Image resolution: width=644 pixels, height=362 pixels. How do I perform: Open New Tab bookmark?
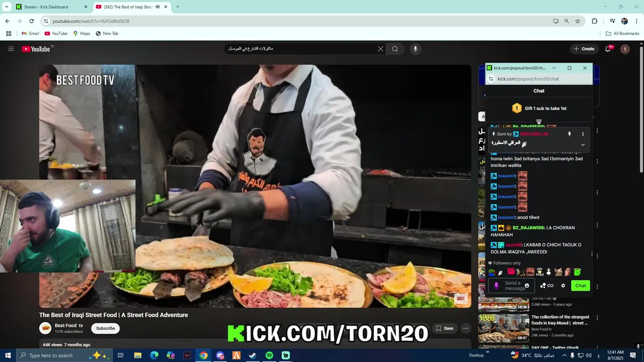tap(107, 34)
